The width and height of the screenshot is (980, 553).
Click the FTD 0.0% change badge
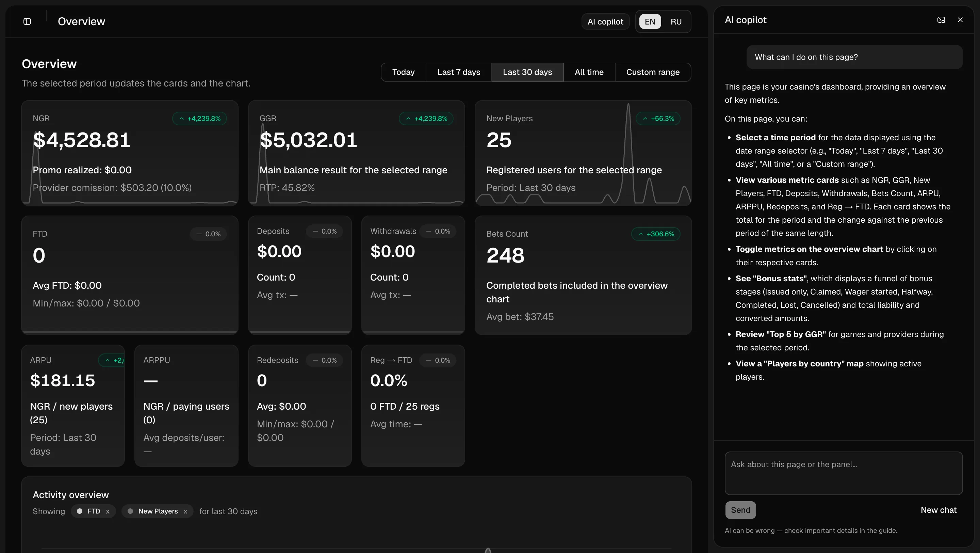209,234
